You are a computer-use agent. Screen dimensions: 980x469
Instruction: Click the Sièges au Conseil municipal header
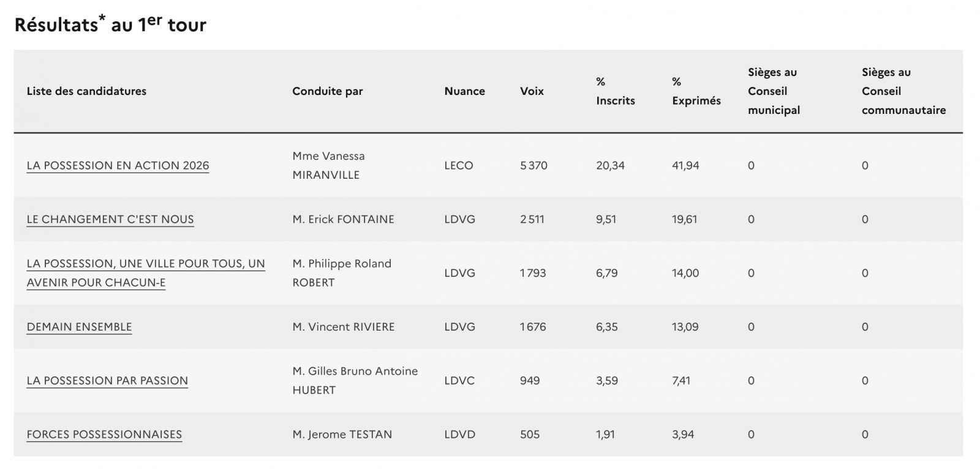(x=774, y=91)
